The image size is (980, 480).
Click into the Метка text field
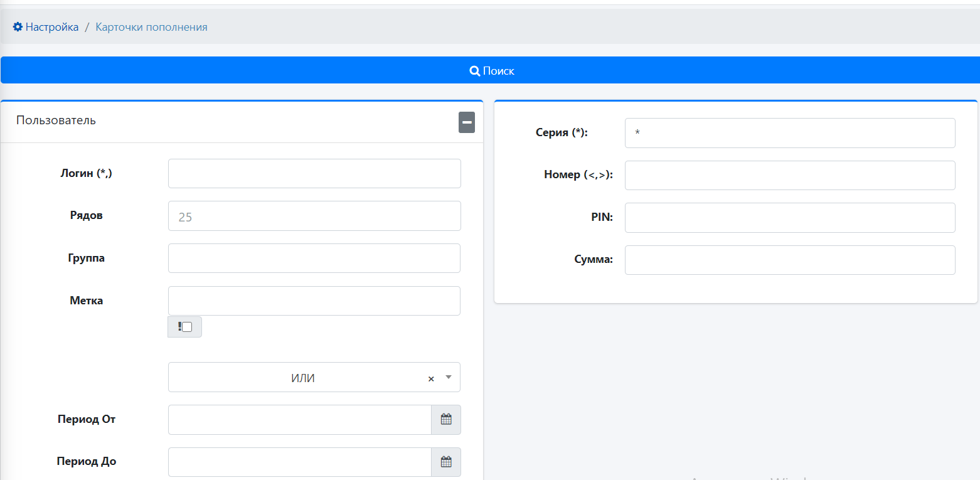[314, 301]
